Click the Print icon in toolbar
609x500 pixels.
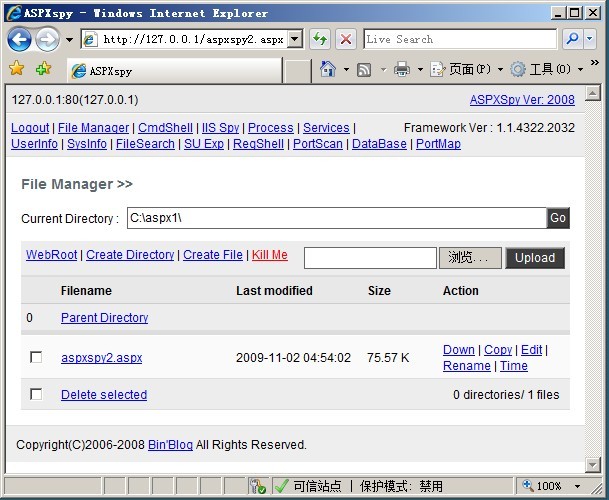(402, 70)
